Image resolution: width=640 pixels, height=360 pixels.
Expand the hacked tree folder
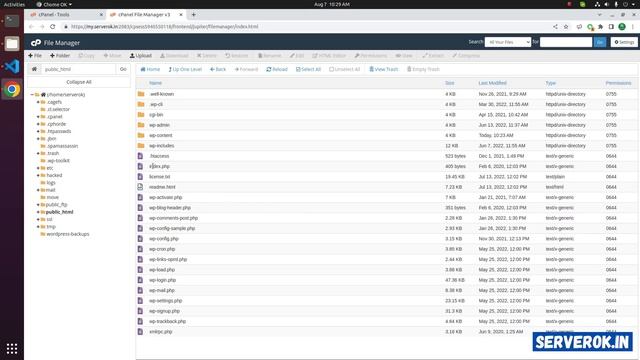pyautogui.click(x=38, y=176)
